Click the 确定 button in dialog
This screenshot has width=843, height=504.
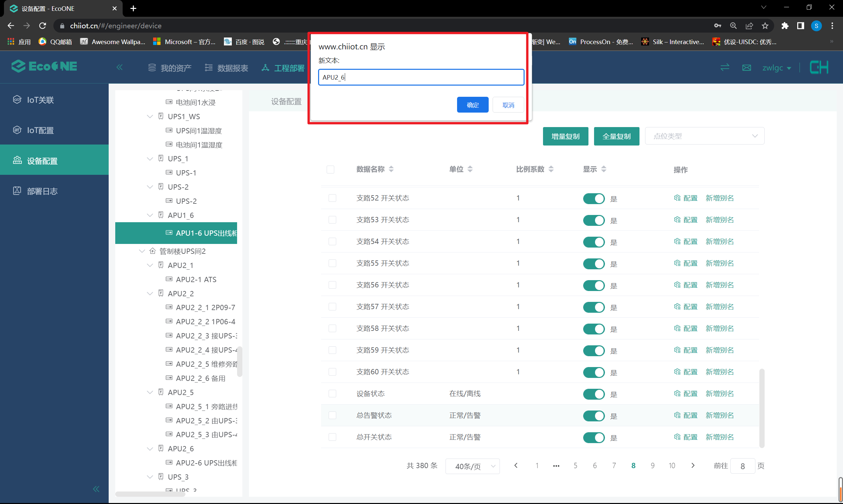pyautogui.click(x=472, y=105)
